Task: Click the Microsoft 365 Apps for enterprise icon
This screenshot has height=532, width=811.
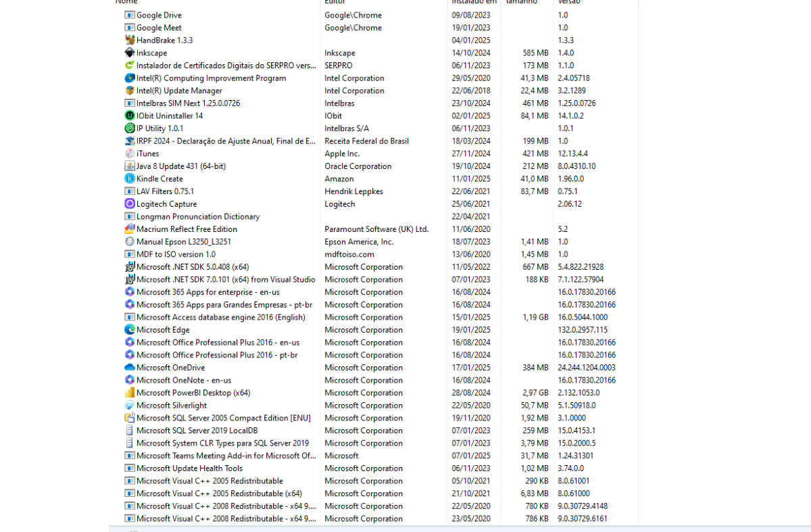Action: 130,292
